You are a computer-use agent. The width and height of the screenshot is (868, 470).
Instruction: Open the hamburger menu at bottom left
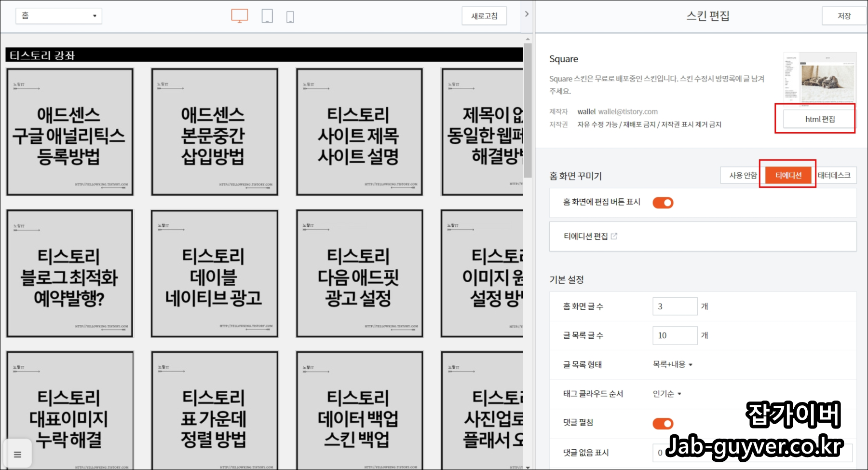[18, 454]
